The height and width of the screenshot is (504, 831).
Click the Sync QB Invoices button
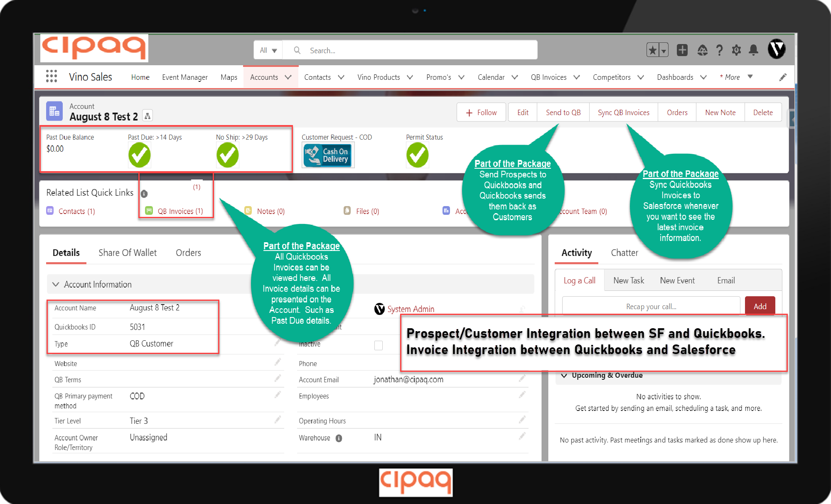click(623, 112)
